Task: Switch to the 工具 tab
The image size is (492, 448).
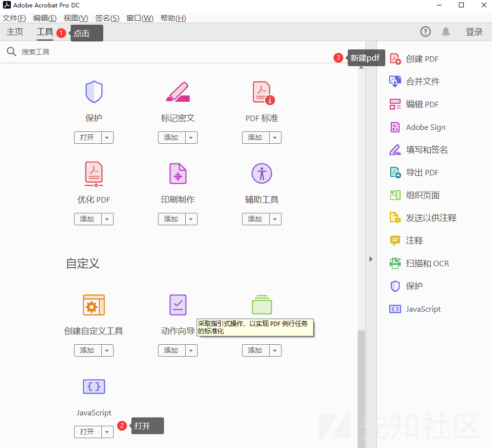Action: tap(45, 32)
